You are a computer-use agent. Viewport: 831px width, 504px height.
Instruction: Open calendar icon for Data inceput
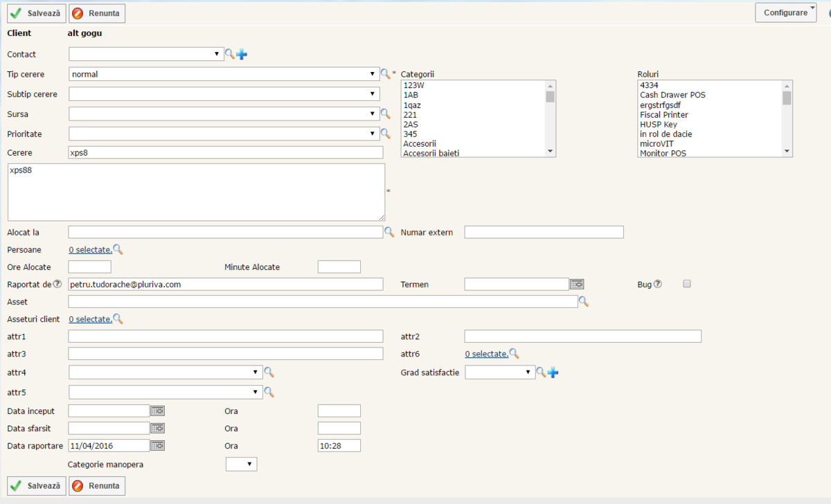[x=158, y=411]
